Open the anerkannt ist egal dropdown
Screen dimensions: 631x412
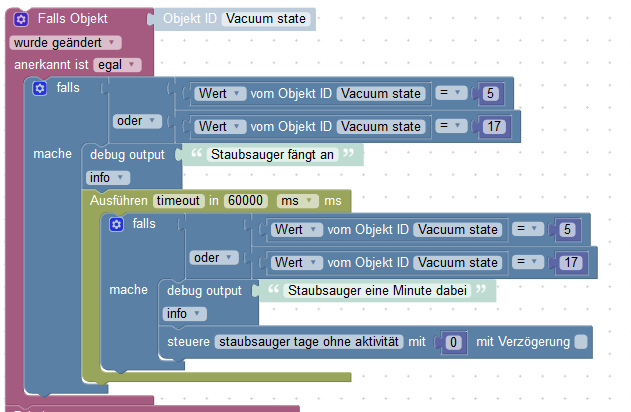[x=117, y=65]
